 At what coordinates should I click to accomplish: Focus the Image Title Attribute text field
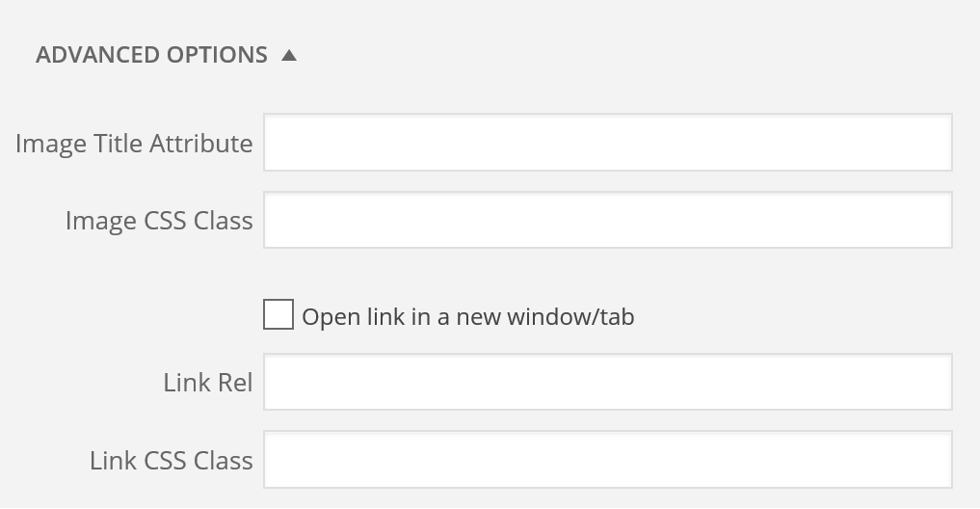click(607, 142)
